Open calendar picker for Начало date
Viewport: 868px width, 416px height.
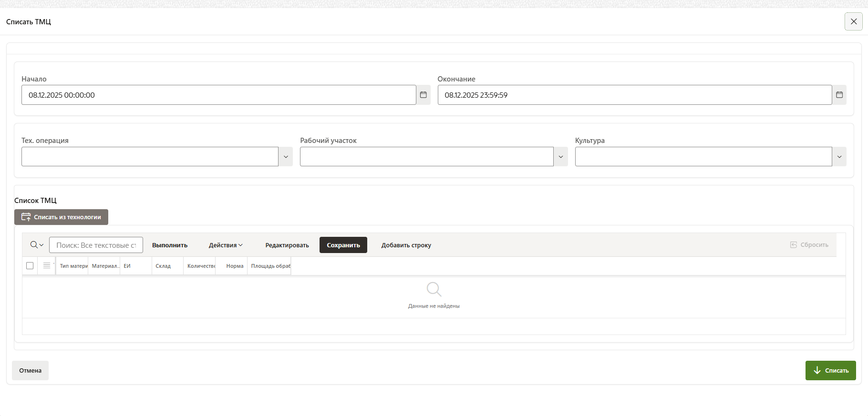423,95
